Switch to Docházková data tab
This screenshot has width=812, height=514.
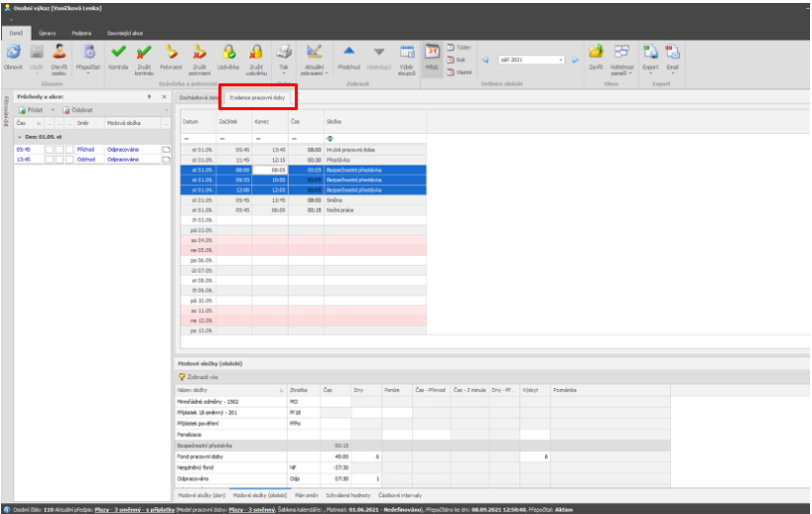tap(199, 98)
